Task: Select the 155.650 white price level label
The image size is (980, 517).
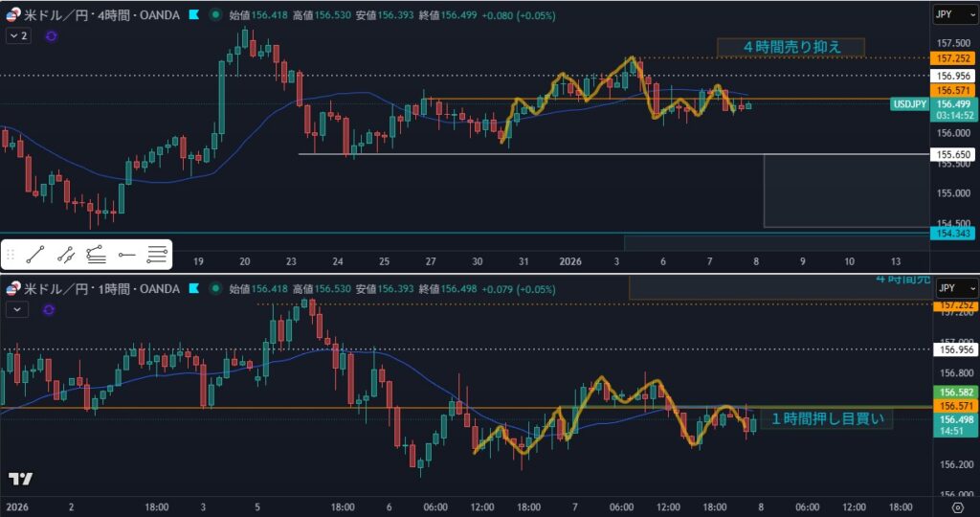Action: coord(953,154)
